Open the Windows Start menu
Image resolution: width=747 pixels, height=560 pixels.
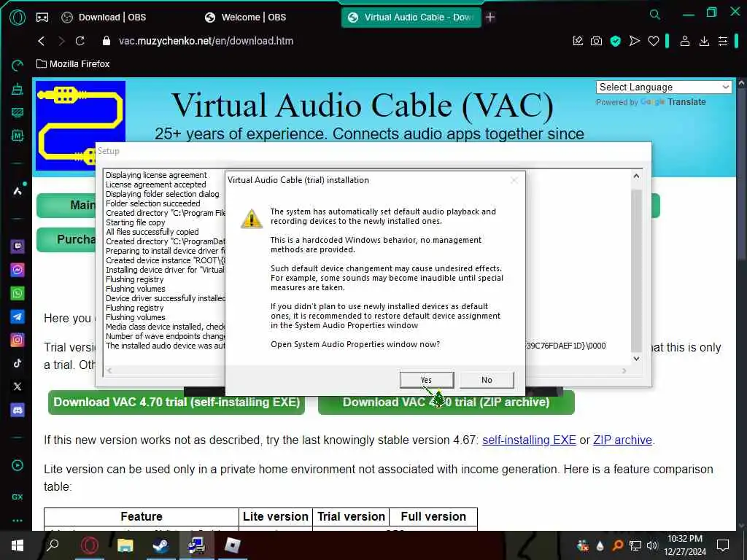18,545
